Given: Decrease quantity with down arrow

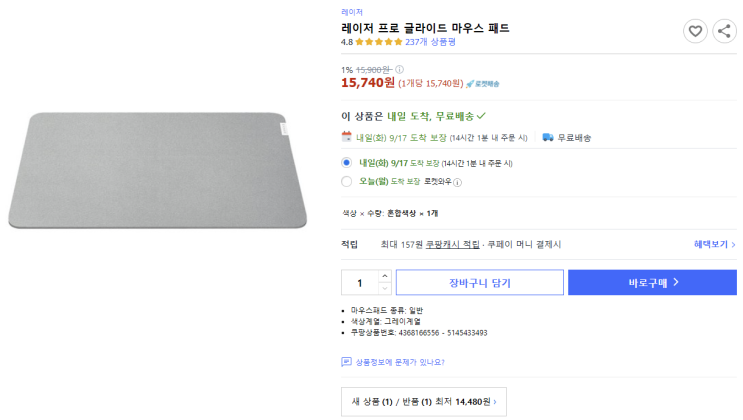Looking at the screenshot, I should point(384,289).
